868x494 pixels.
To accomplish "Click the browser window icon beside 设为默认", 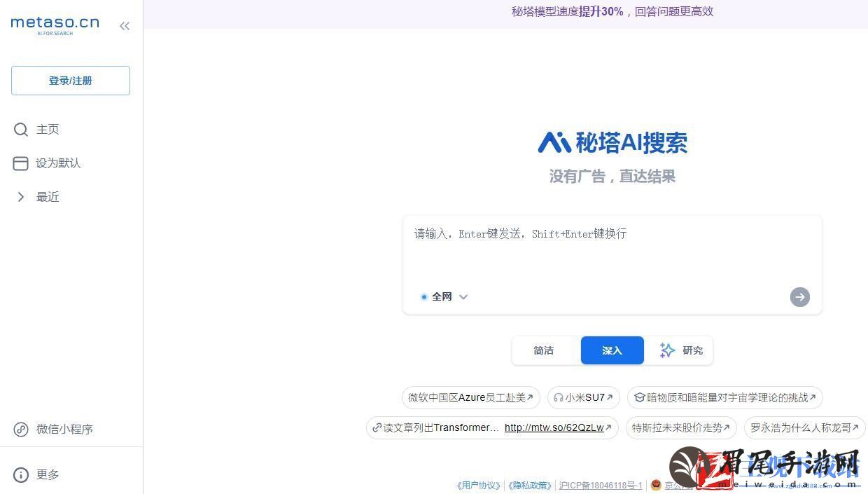I will click(21, 163).
